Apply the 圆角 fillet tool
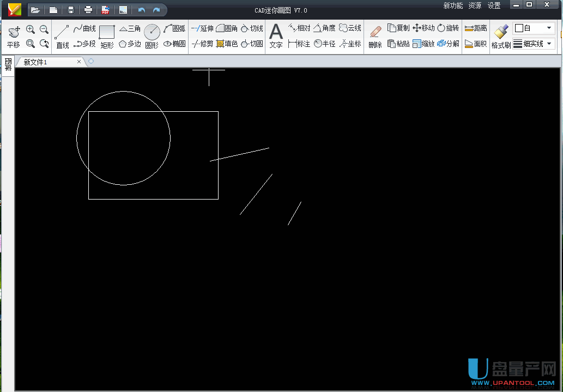Image resolution: width=563 pixels, height=392 pixels. coord(227,28)
